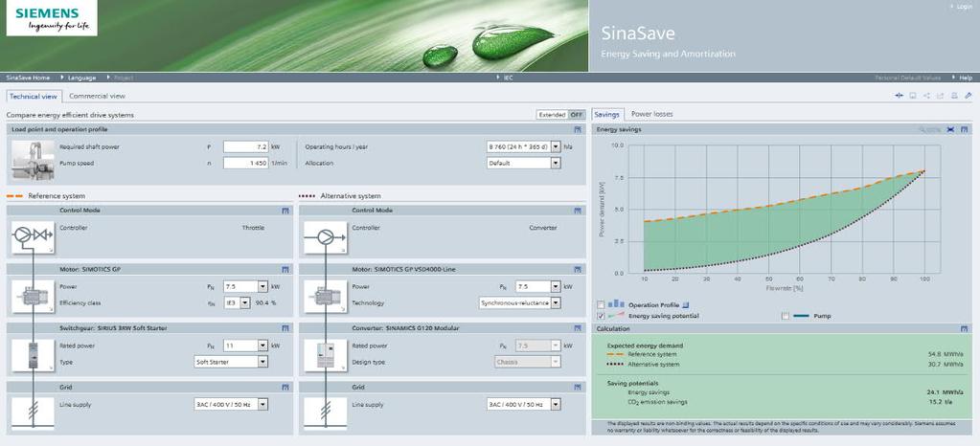Viewport: 980px width, 446px height.
Task: Click the Alternative system grid line symbol
Action: pos(325,413)
